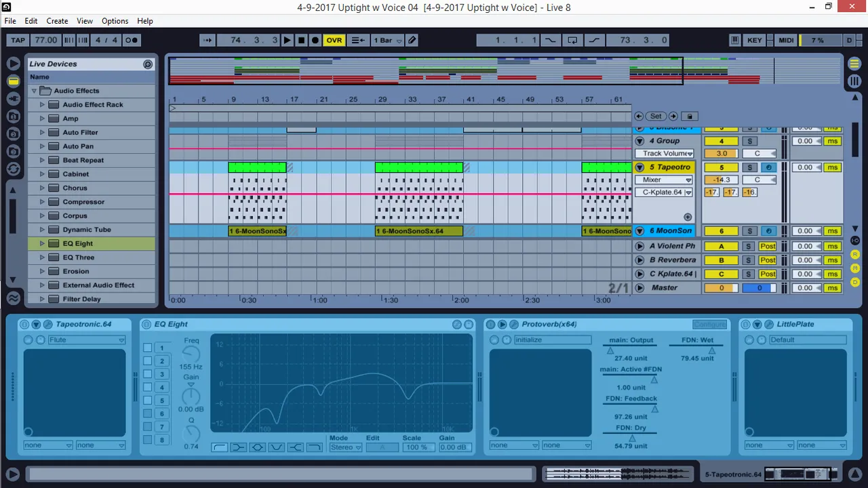The image size is (868, 488).
Task: Click the 6-MoonSonoSx.64 clip at bar 29
Action: pos(419,231)
